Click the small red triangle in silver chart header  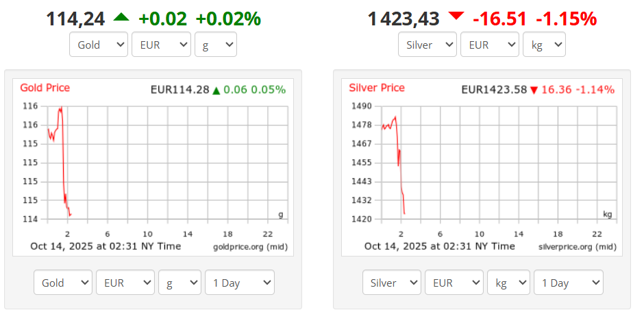tap(534, 91)
